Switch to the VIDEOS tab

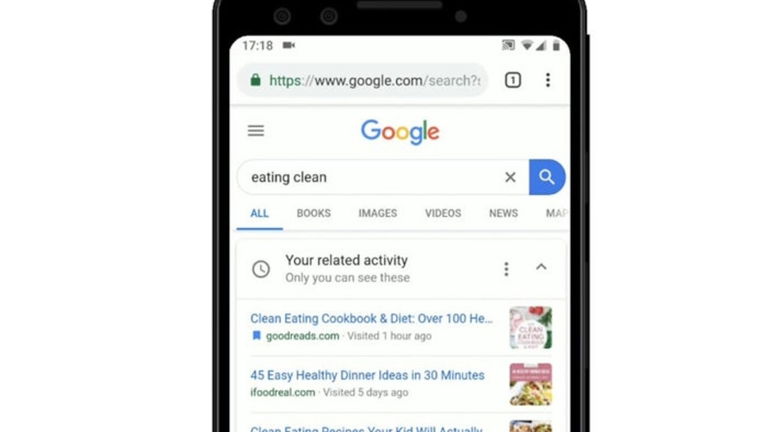(443, 213)
